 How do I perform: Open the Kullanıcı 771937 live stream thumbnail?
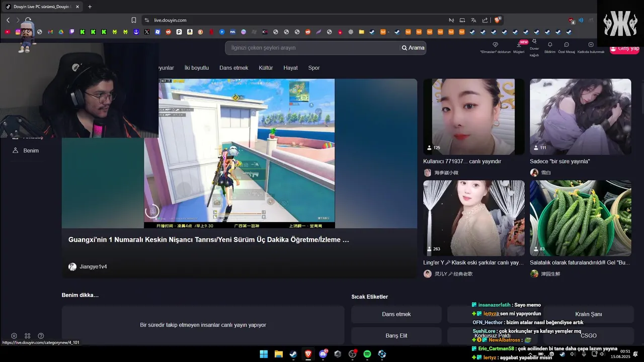(473, 117)
